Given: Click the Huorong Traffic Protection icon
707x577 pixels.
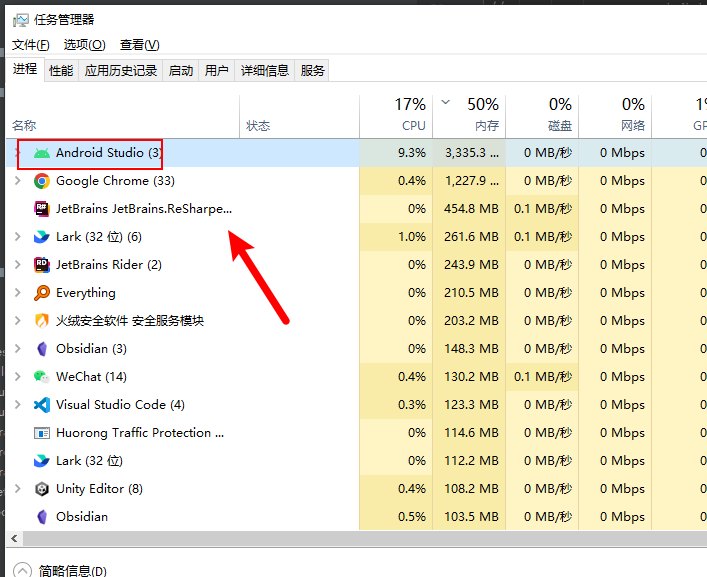Looking at the screenshot, I should click(42, 433).
